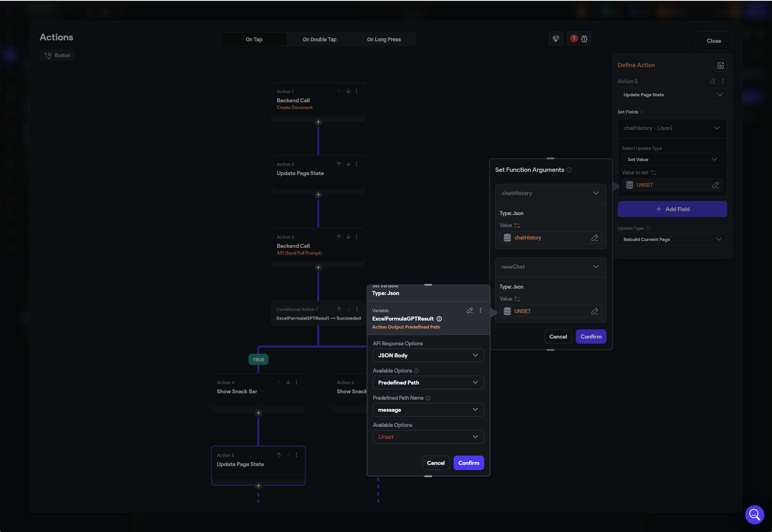Click the UNSET value to set field
The image size is (772, 532).
tap(672, 185)
